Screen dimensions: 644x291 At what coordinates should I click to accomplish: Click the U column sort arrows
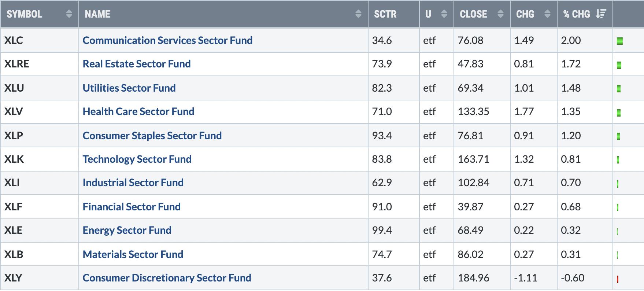[x=444, y=14]
